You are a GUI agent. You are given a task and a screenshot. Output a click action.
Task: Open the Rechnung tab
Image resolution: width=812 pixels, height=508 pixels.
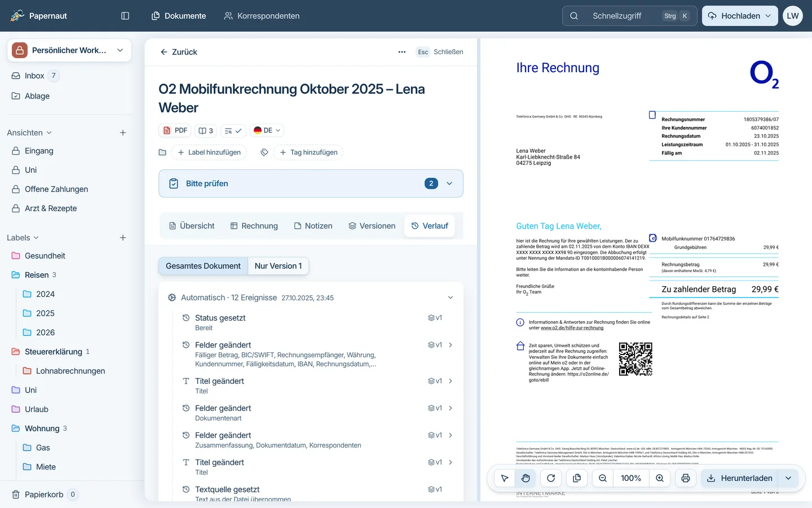coord(254,226)
